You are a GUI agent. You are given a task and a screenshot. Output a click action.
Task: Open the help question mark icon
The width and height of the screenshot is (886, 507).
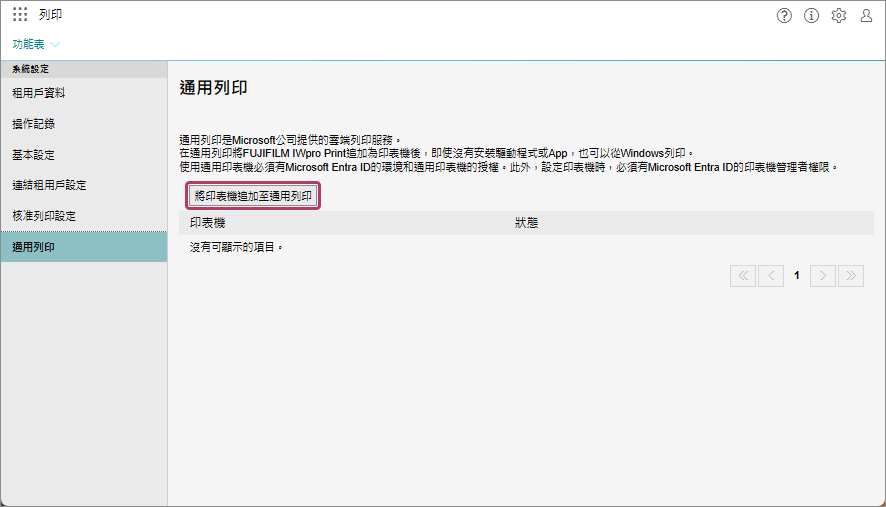pyautogui.click(x=784, y=15)
